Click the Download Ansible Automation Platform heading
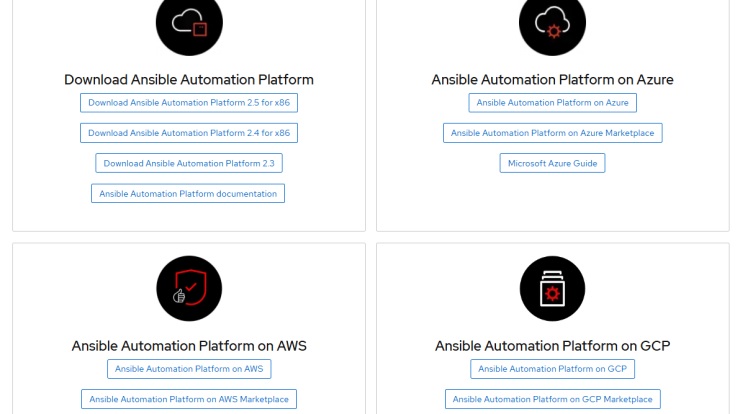The image size is (740, 414). pyautogui.click(x=189, y=79)
